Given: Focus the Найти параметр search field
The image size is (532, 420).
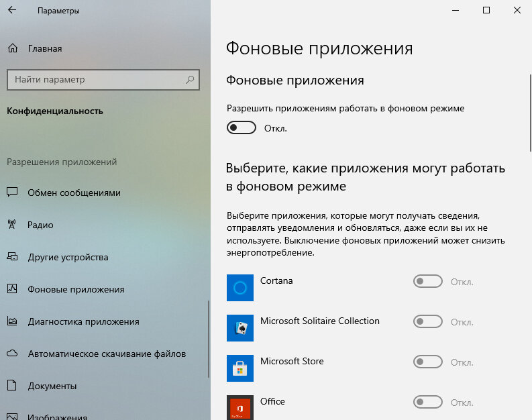Looking at the screenshot, I should [x=103, y=80].
